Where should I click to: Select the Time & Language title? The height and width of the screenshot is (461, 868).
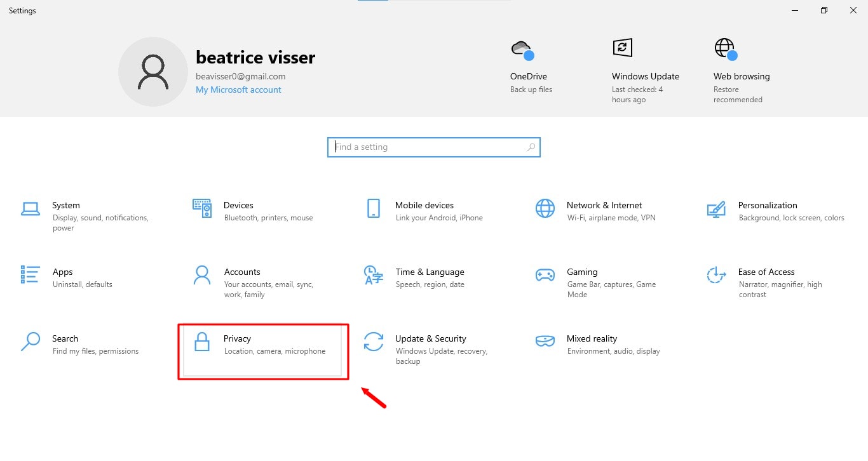tap(430, 272)
